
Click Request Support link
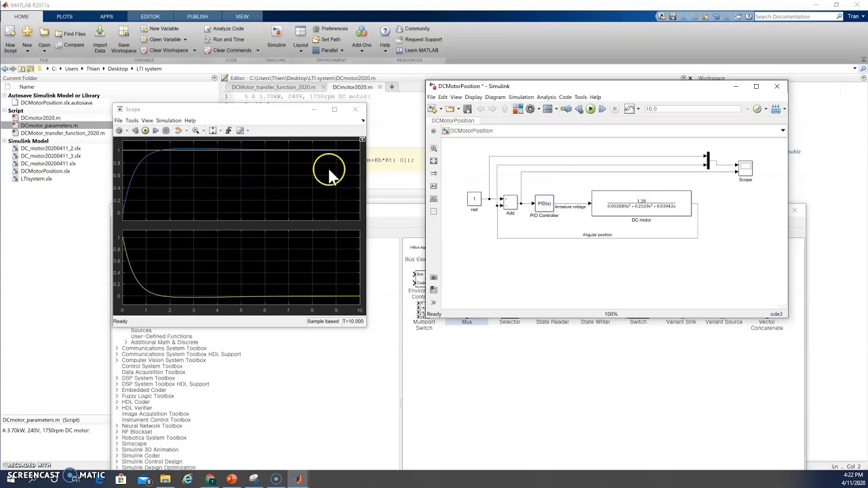click(x=418, y=40)
